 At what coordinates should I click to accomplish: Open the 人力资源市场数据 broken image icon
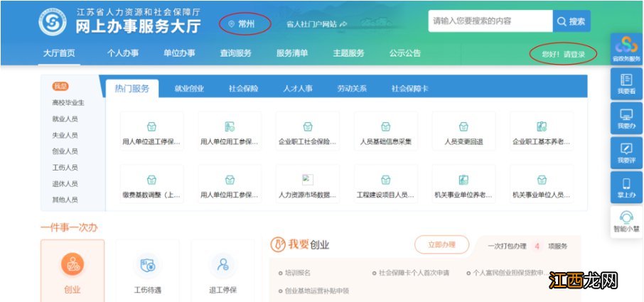tap(308, 180)
